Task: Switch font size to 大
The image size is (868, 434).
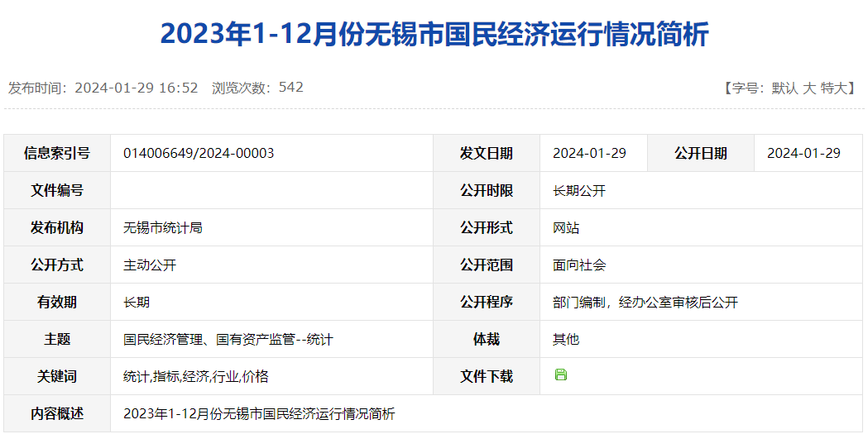Action: (x=809, y=88)
